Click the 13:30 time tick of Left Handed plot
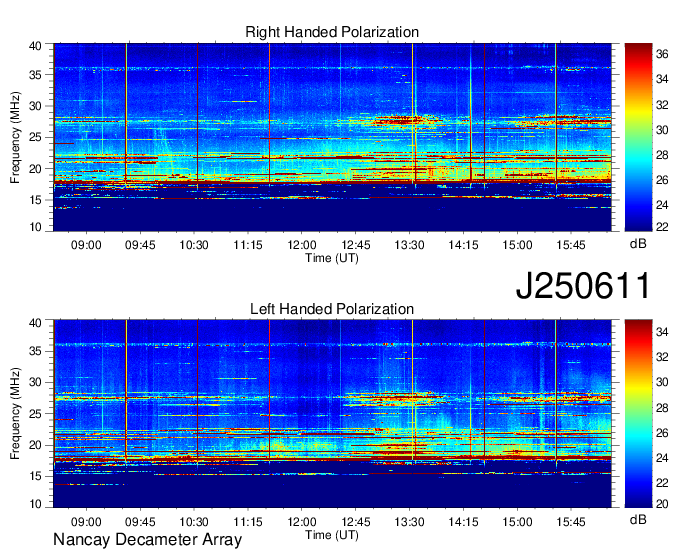 pos(409,522)
